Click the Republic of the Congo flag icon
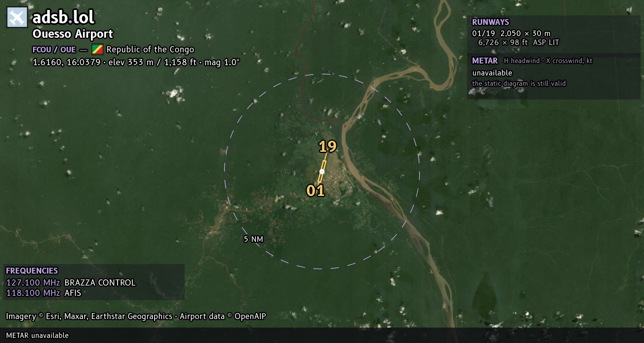644x343 pixels. [x=97, y=49]
